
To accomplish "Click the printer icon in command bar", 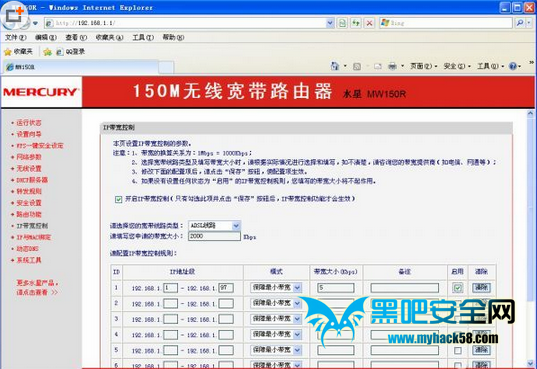I will click(x=392, y=66).
